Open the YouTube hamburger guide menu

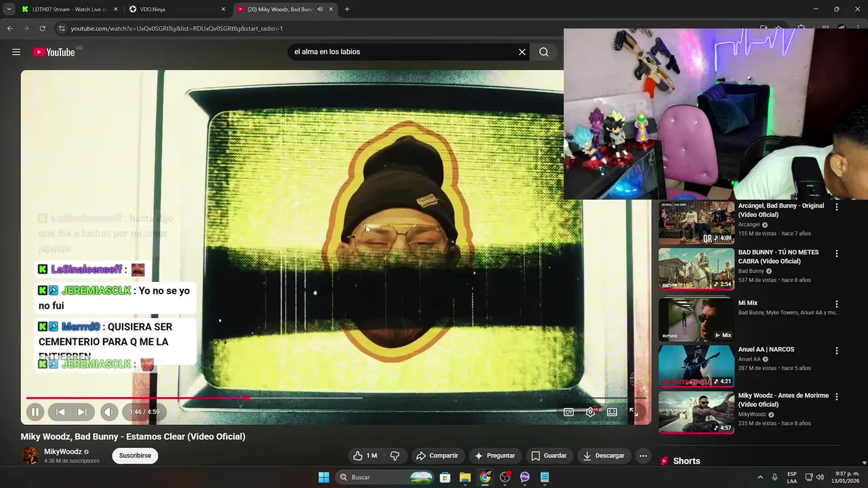click(x=16, y=52)
